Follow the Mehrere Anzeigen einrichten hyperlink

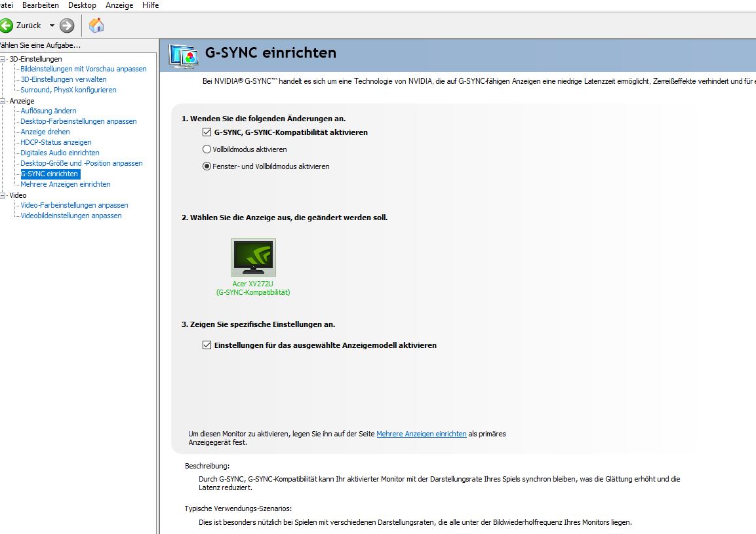click(422, 434)
